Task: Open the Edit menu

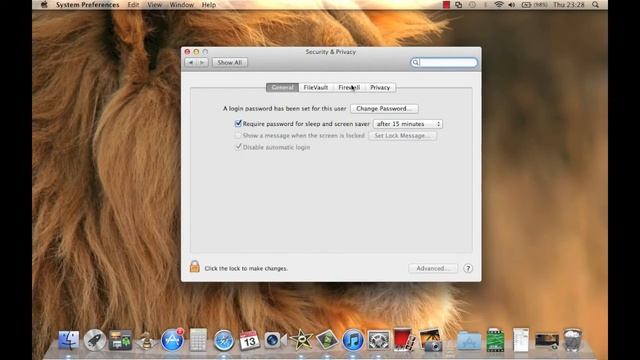Action: pyautogui.click(x=133, y=5)
